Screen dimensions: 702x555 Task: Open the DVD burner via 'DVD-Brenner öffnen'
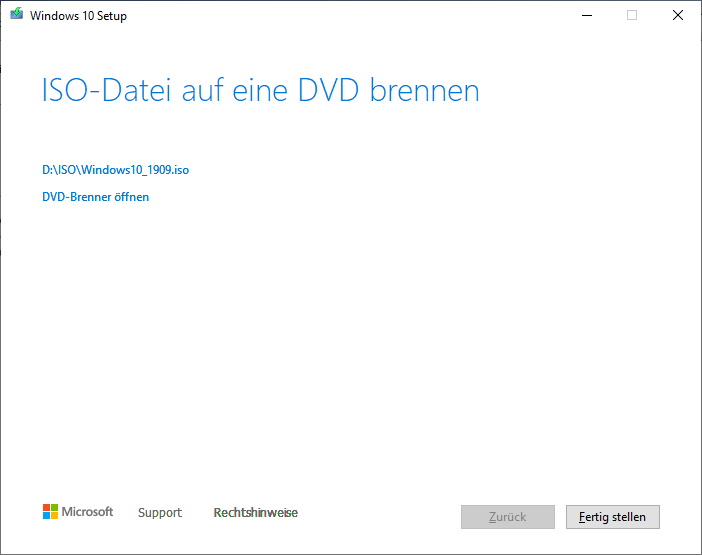95,197
